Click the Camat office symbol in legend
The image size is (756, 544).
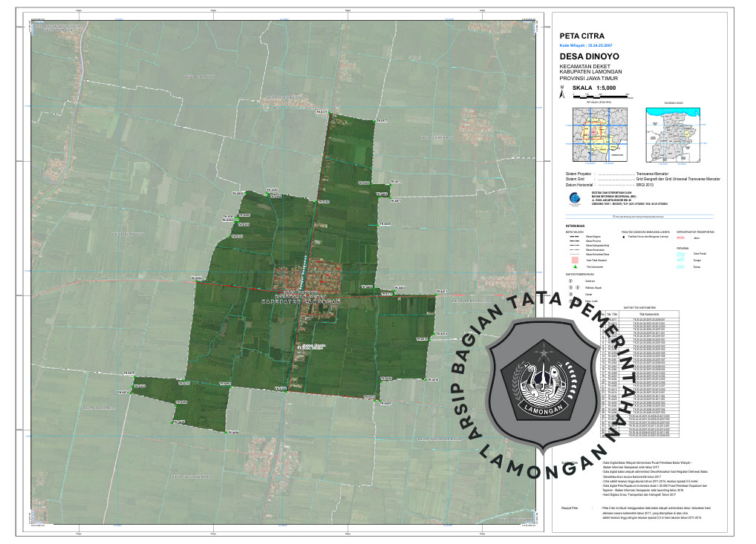click(x=571, y=295)
